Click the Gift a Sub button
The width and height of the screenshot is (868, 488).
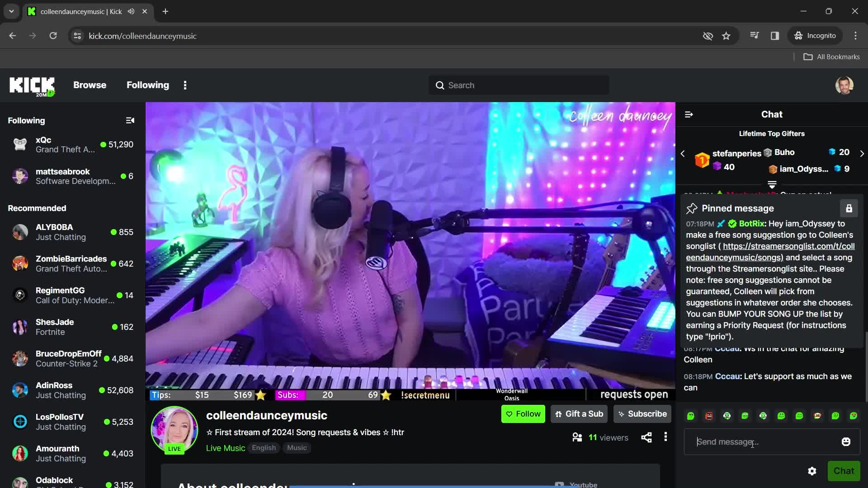(578, 414)
